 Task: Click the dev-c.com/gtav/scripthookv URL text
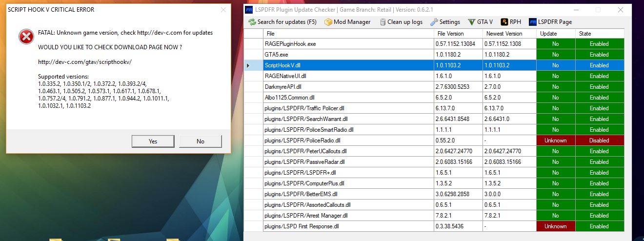point(85,62)
